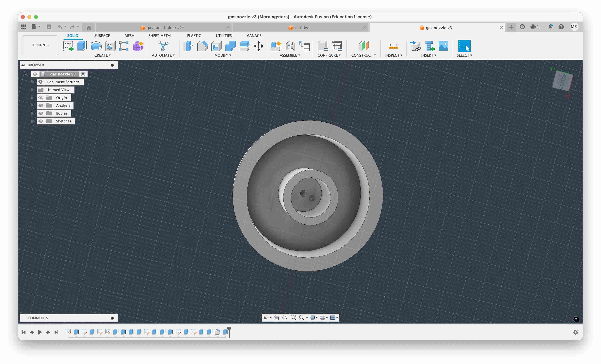Play the timeline

pyautogui.click(x=40, y=332)
